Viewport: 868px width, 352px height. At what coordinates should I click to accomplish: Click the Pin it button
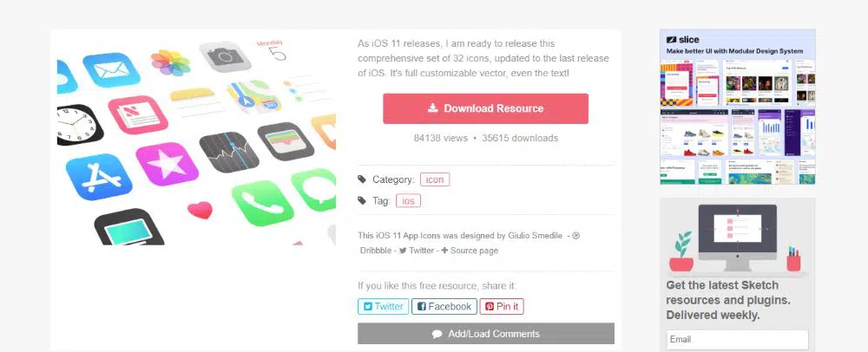tap(502, 307)
